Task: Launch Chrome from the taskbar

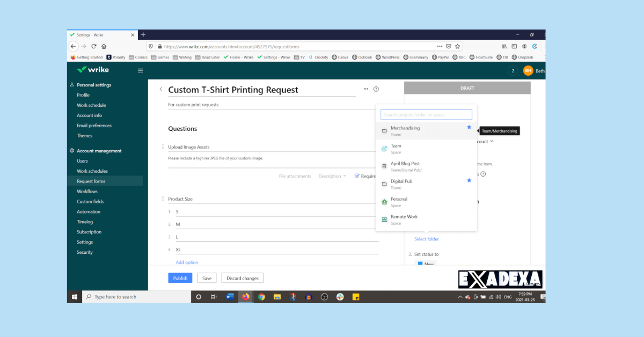Action: 261,296
